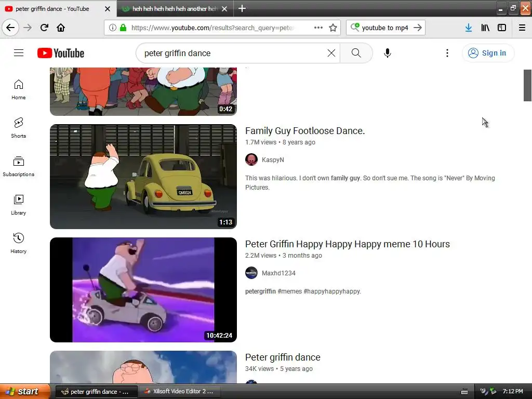Close the YouTube tab
The image size is (532, 399).
click(108, 9)
